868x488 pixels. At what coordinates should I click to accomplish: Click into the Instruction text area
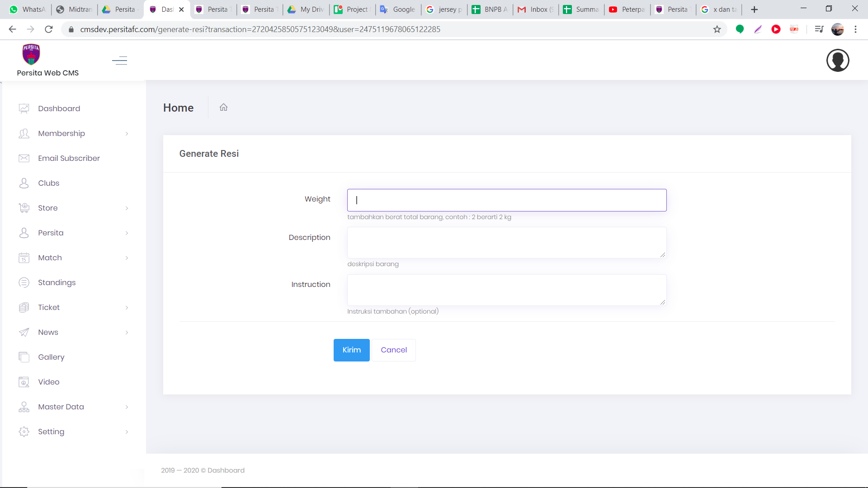tap(506, 290)
